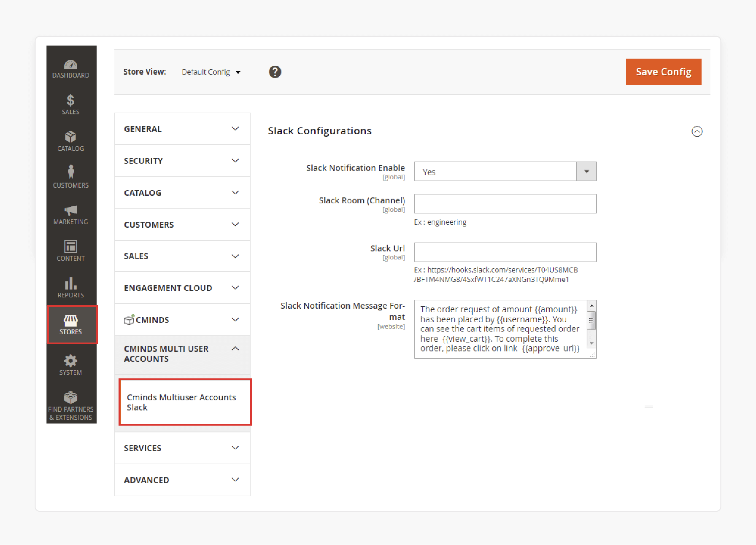Click the message textarea resize handle

click(593, 355)
